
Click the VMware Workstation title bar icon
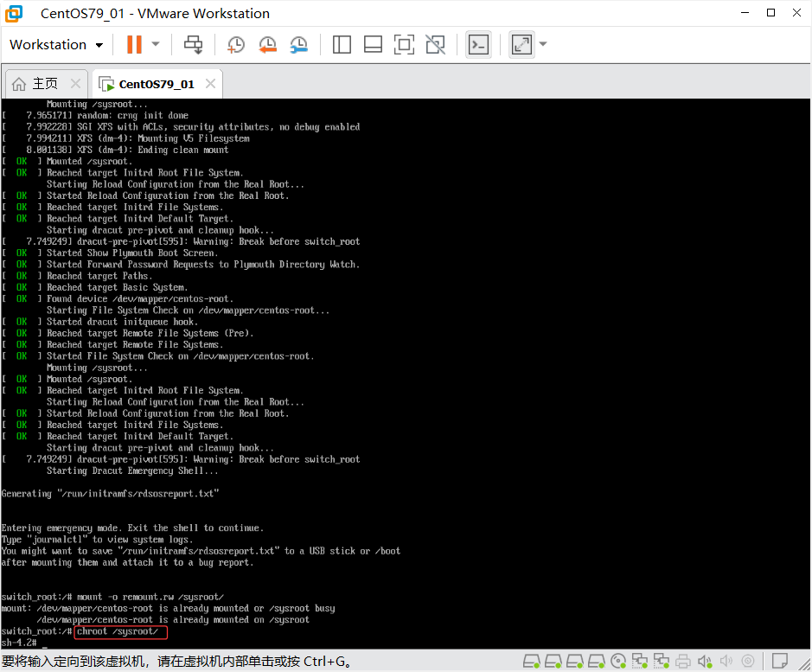tap(14, 14)
